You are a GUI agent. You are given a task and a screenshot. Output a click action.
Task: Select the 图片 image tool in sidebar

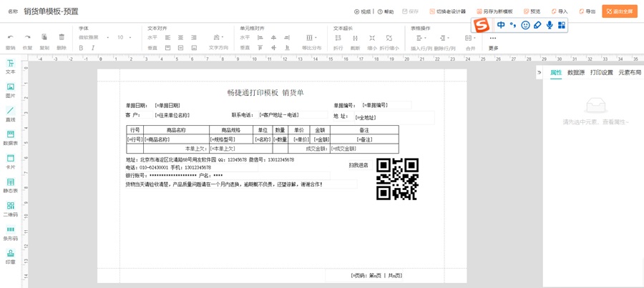click(10, 90)
